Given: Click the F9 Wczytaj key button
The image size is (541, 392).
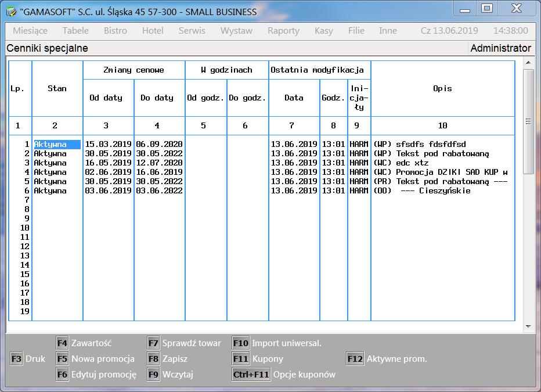Looking at the screenshot, I should (x=153, y=375).
